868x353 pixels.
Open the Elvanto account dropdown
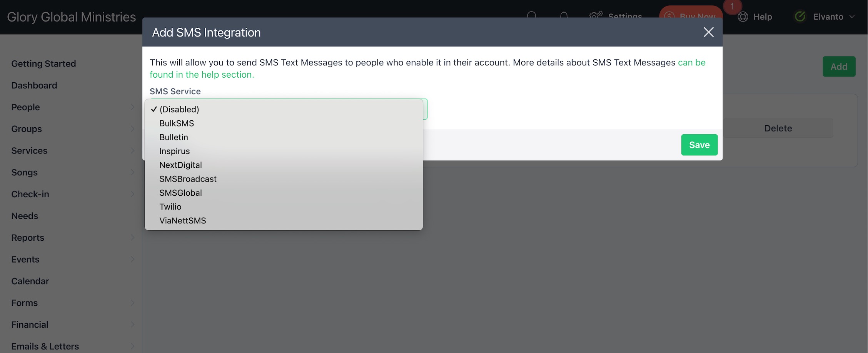tap(825, 17)
